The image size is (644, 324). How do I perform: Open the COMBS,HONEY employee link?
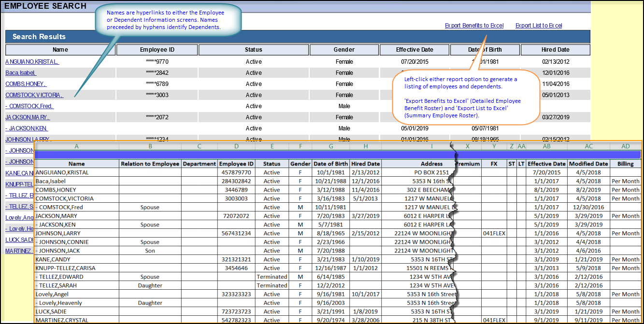click(26, 84)
